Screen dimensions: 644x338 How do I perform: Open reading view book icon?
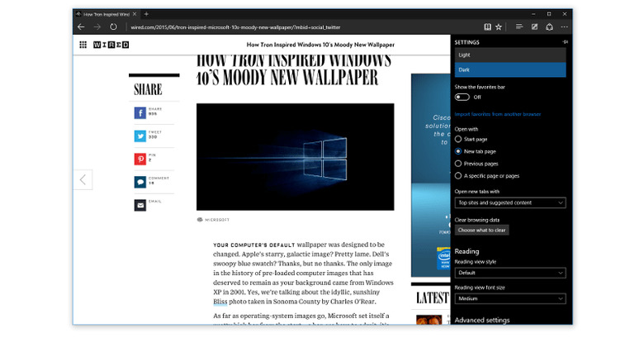[487, 27]
